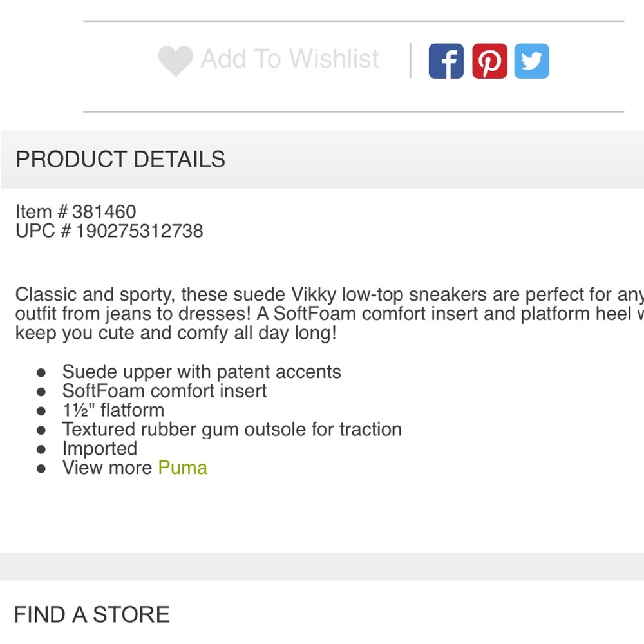The image size is (644, 644).
Task: Click the 1½" flatform bullet item
Action: pyautogui.click(x=113, y=410)
